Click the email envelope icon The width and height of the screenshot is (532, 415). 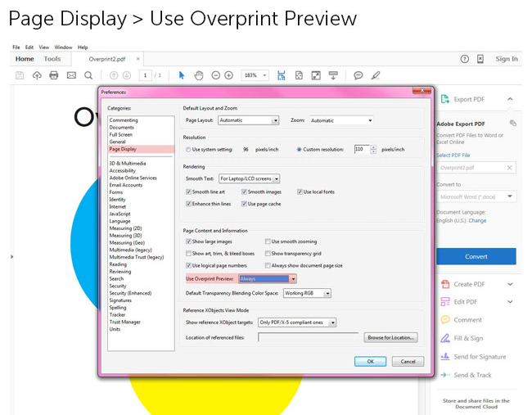coord(71,75)
